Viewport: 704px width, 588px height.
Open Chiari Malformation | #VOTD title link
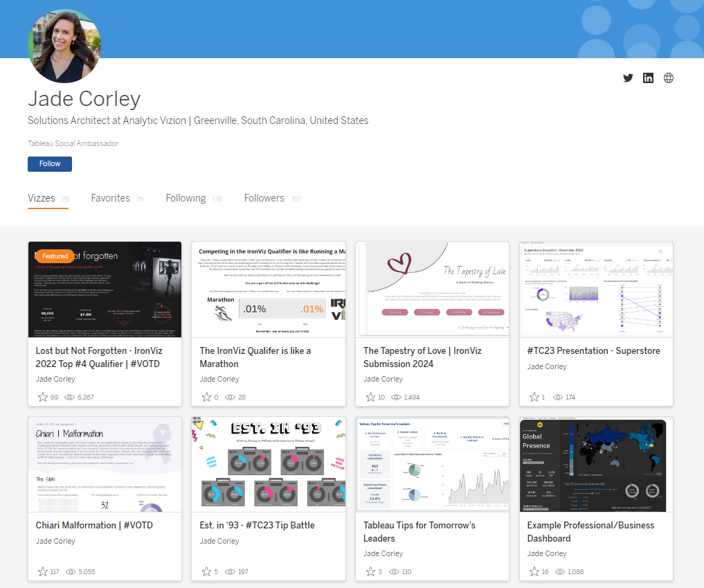click(94, 525)
